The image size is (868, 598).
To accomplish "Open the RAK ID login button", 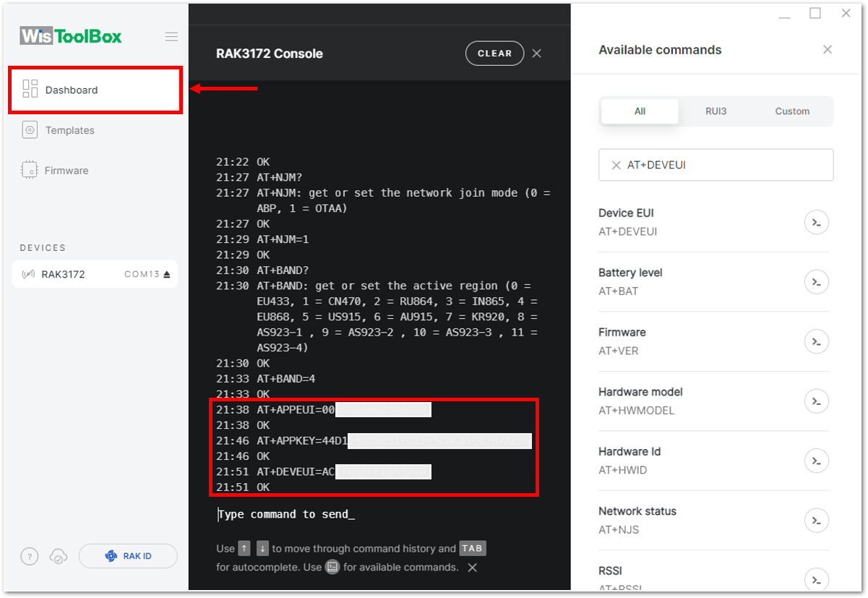I will [128, 556].
